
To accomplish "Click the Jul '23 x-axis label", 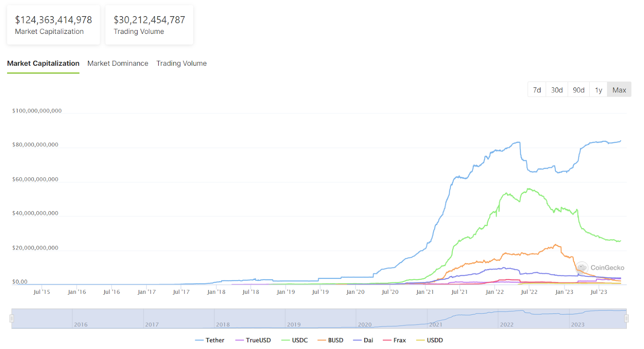I will point(599,292).
